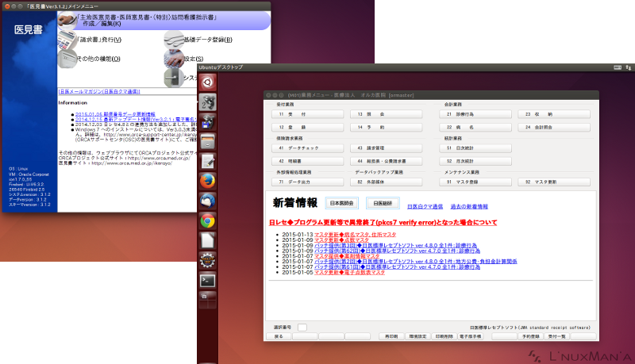The image size is (635, 364).
Task: Click the 43 請求管理 button
Action: tap(387, 148)
